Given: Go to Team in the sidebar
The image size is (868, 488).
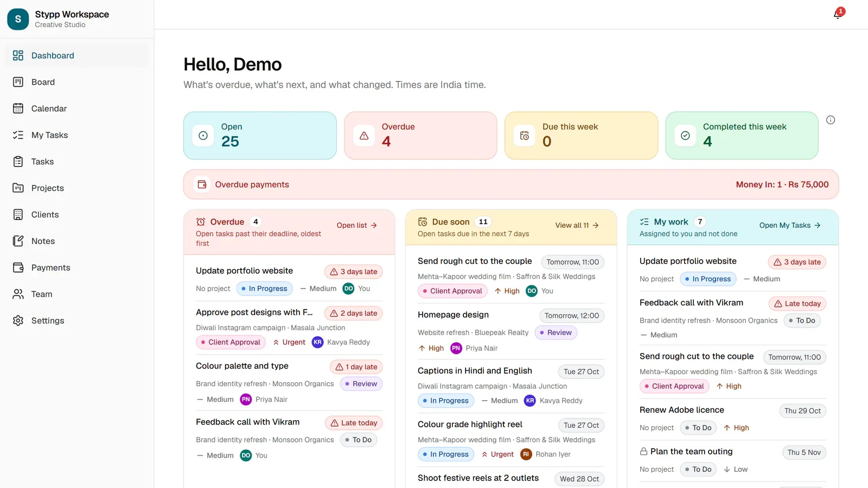Looking at the screenshot, I should [x=76, y=294].
